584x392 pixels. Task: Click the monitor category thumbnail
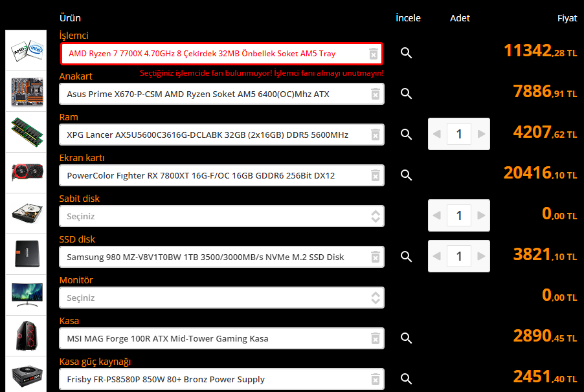click(26, 295)
